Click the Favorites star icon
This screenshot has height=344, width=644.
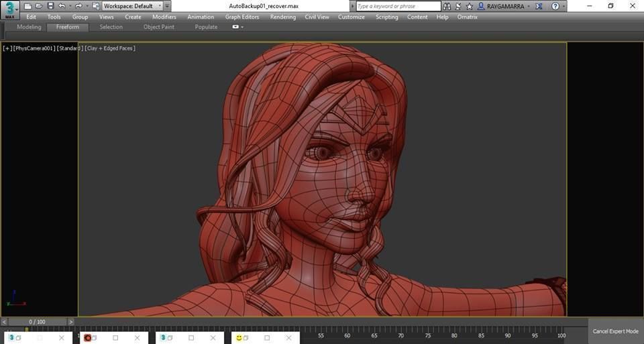(469, 6)
